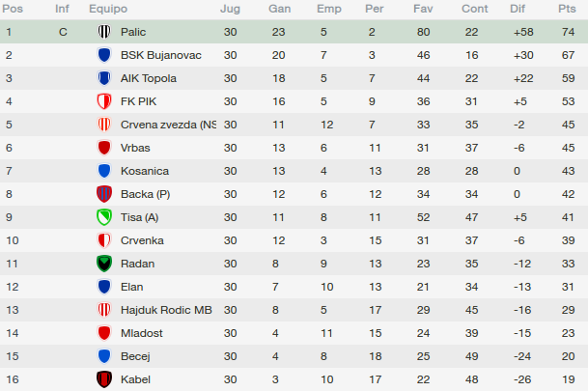The image size is (588, 391).
Task: Click the Tisa green shield badge
Action: click(104, 217)
